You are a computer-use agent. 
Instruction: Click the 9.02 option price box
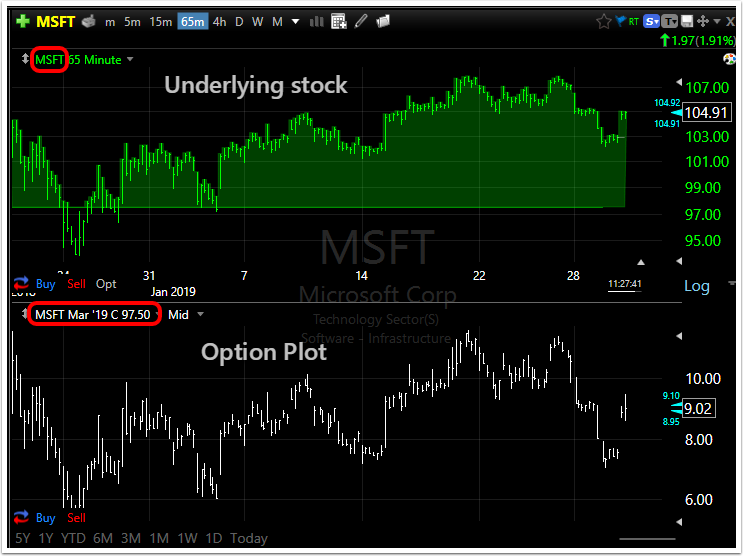point(698,409)
